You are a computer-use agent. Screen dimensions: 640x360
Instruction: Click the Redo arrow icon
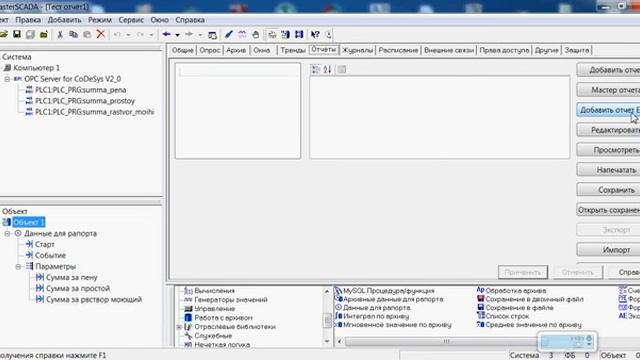coord(140,35)
